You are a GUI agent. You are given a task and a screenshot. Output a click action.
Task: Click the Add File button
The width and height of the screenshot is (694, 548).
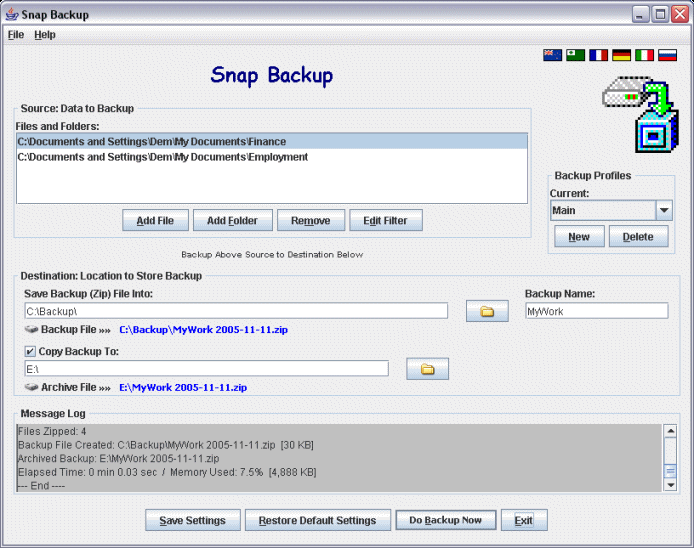(155, 220)
